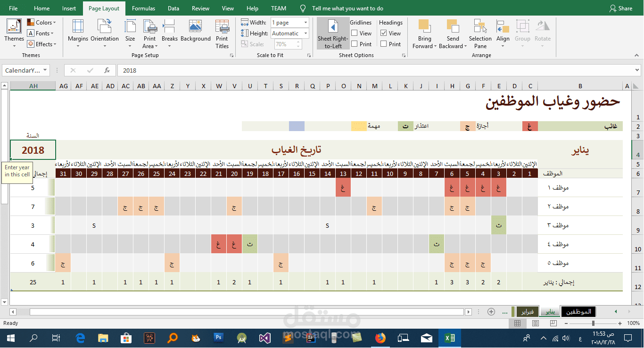Open the Page Setup dialog launcher
This screenshot has height=348, width=644.
coord(231,56)
